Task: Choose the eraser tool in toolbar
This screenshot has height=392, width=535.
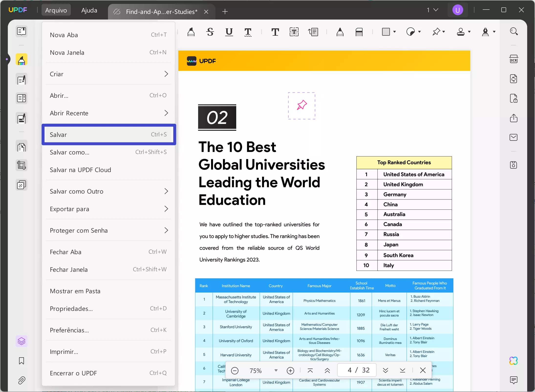Action: (x=359, y=32)
